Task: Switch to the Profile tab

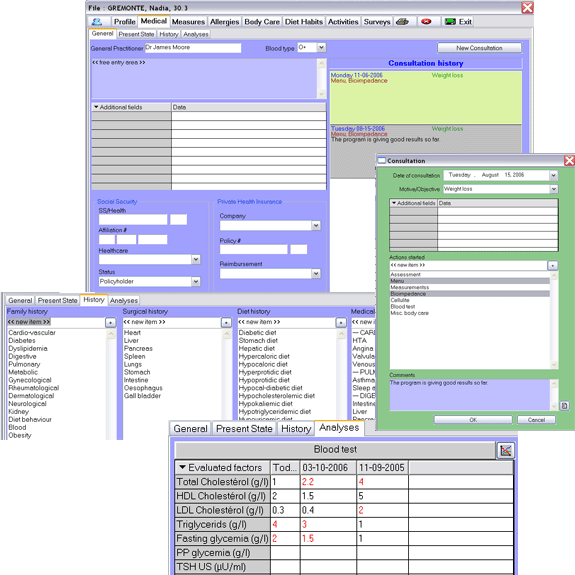Action: coord(124,22)
